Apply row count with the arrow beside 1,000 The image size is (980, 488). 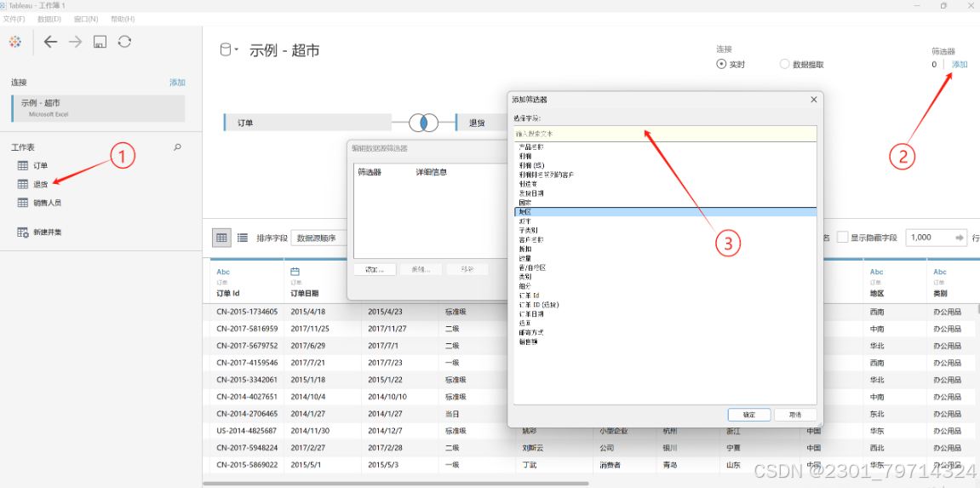(x=959, y=238)
